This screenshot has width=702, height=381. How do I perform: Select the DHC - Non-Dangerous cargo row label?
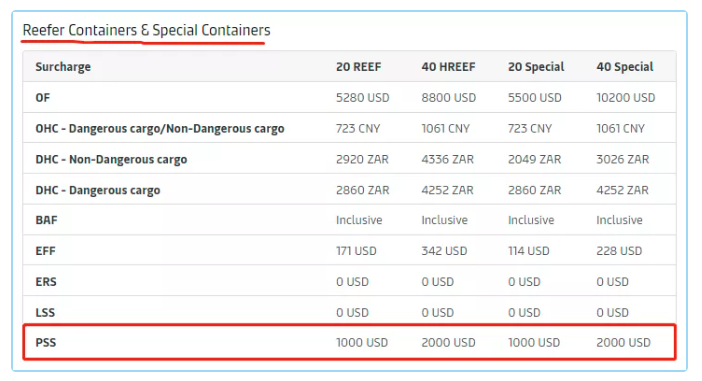click(x=111, y=159)
